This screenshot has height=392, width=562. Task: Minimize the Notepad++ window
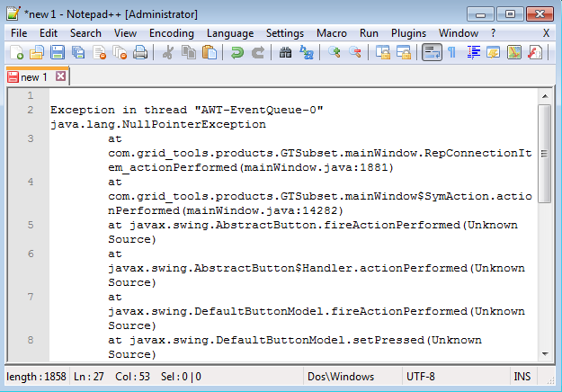(480, 14)
